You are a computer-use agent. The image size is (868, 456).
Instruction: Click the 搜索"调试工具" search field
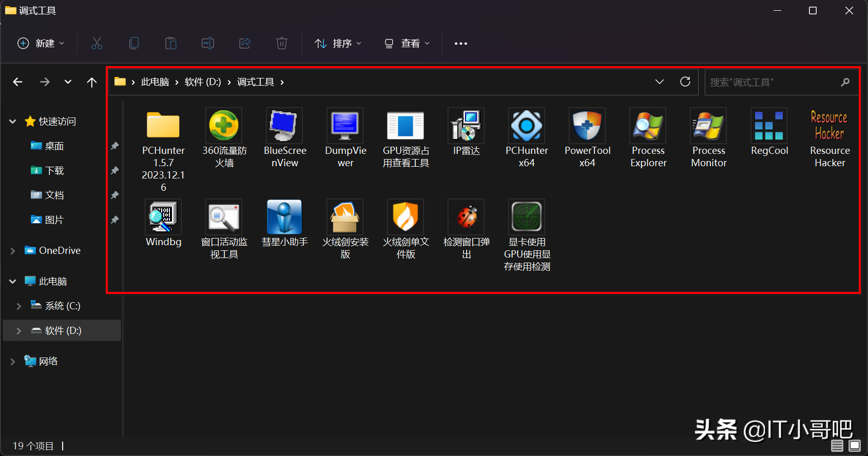pos(773,83)
